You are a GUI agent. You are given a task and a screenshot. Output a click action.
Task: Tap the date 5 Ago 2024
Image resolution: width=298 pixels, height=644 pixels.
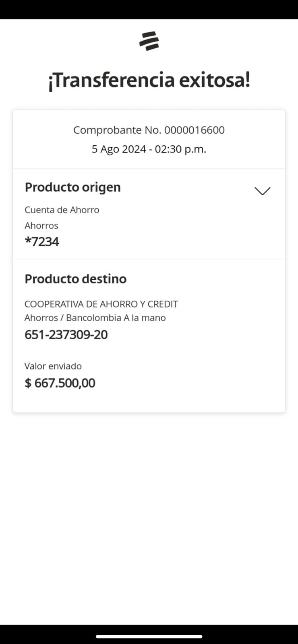point(119,149)
